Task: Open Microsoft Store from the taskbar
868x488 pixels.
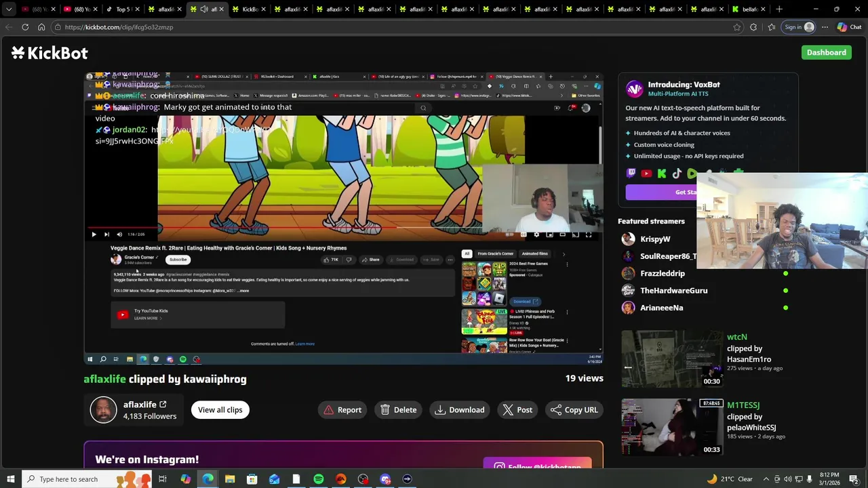Action: (252, 479)
